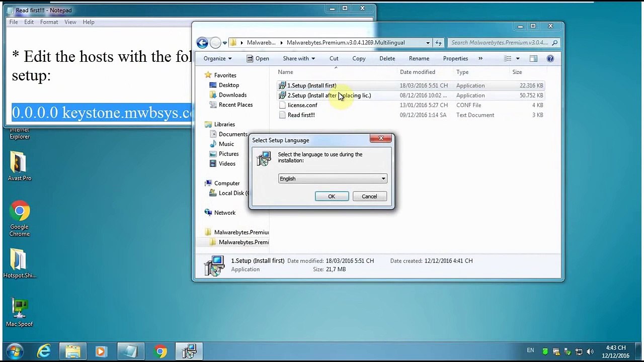Select Network in navigation pane

(x=220, y=213)
